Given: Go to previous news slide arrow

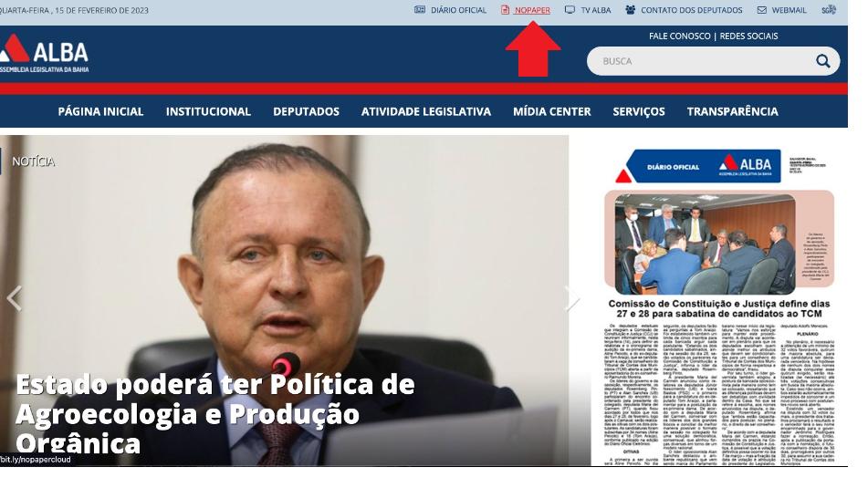Looking at the screenshot, I should click(14, 299).
